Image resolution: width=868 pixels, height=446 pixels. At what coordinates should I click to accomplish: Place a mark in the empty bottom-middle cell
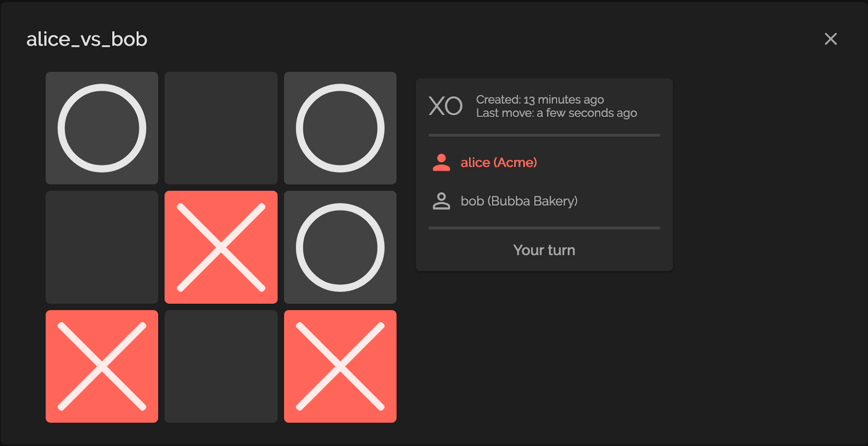pyautogui.click(x=221, y=367)
